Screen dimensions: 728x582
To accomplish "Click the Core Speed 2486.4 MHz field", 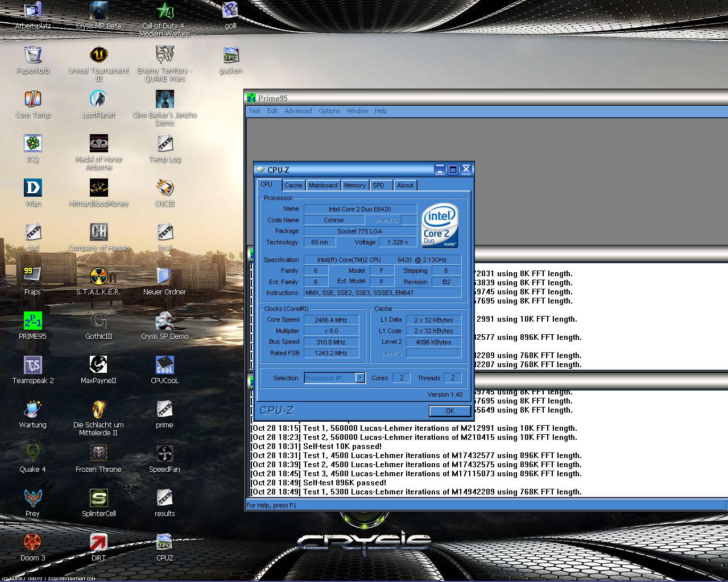I will tap(331, 320).
